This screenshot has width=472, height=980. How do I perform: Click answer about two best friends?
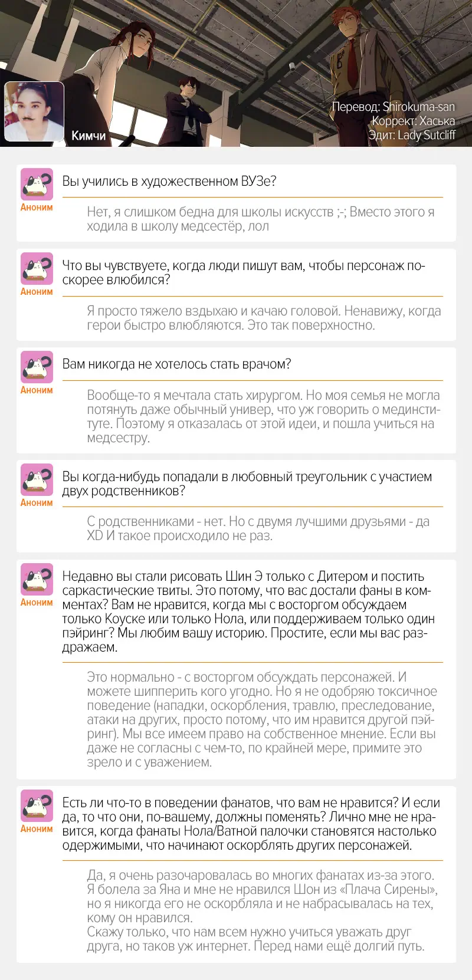click(x=258, y=528)
